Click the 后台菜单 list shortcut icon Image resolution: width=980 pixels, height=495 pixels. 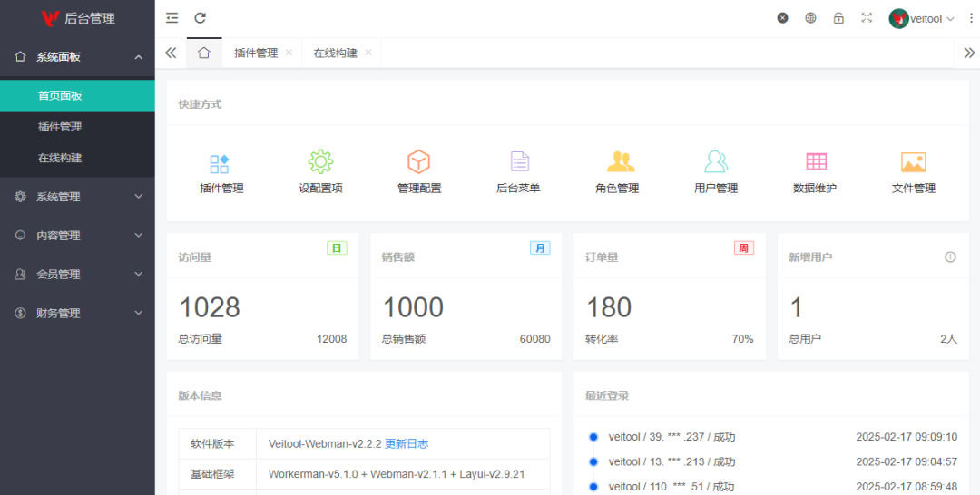pos(519,161)
